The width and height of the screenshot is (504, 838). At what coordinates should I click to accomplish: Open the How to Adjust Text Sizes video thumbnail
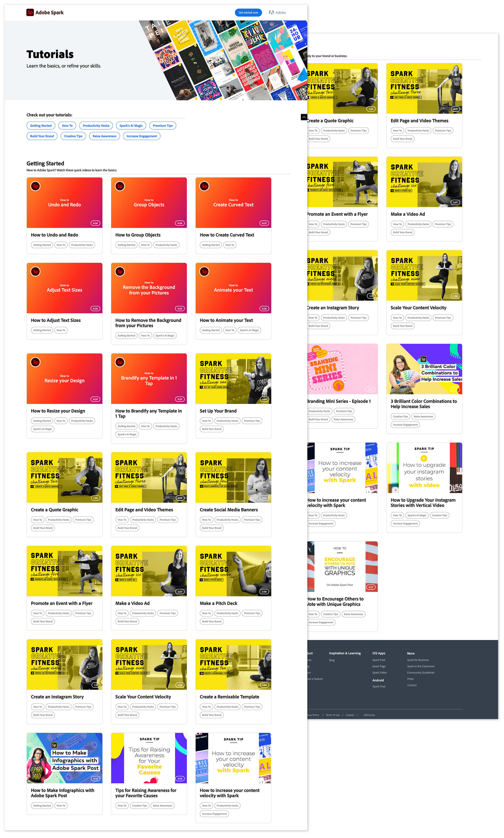64,288
